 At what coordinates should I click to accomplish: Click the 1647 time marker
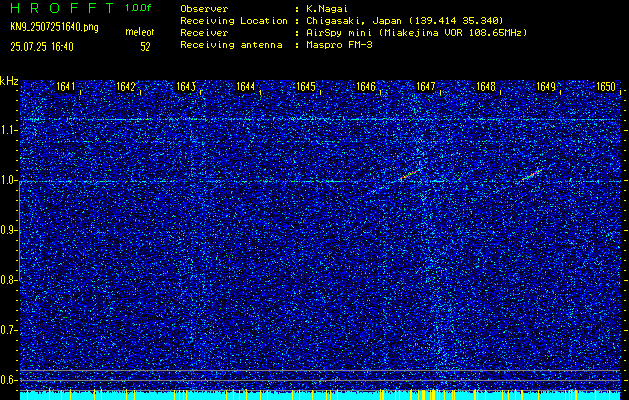pos(426,86)
